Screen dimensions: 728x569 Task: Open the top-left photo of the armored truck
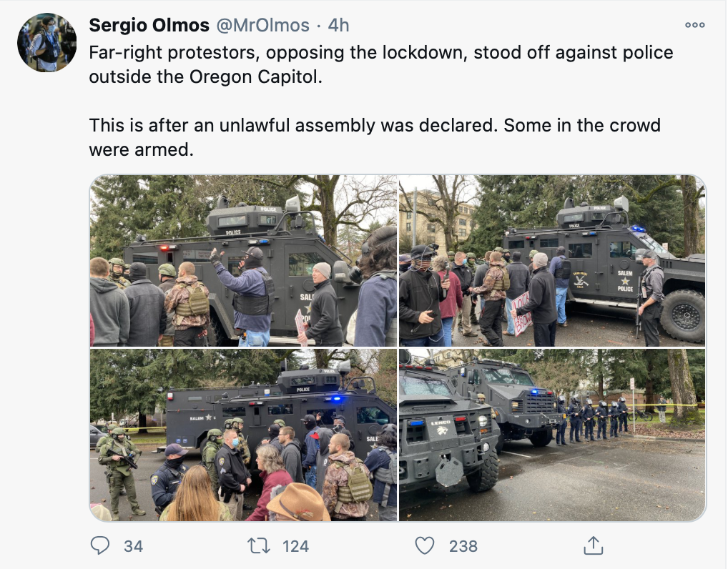[243, 261]
